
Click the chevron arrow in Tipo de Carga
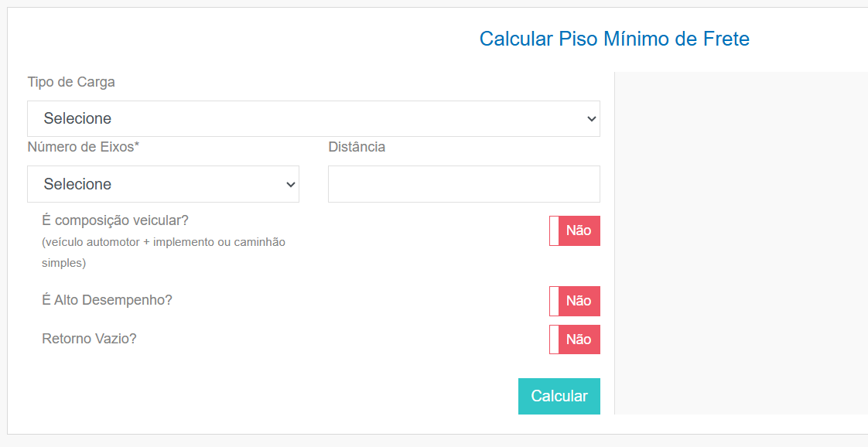(592, 119)
